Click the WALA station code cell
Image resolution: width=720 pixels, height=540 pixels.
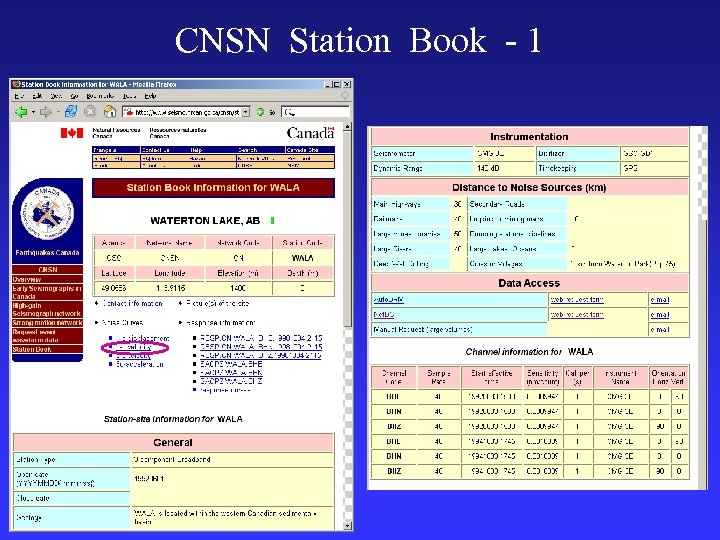303,258
